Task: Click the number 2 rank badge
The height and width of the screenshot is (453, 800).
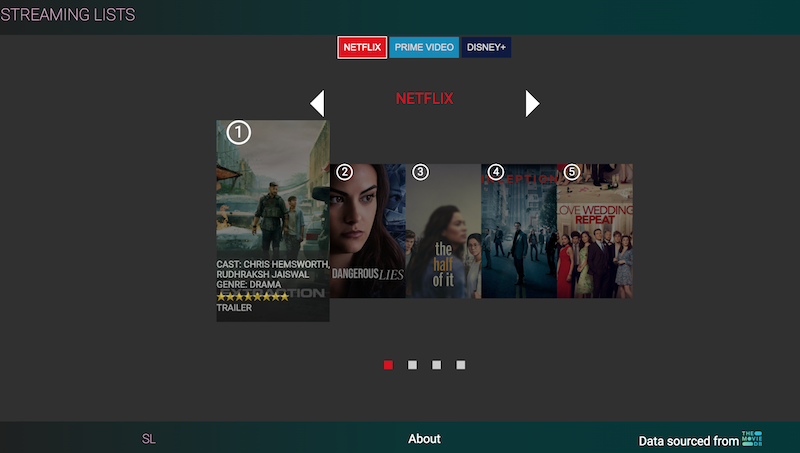Action: 344,172
